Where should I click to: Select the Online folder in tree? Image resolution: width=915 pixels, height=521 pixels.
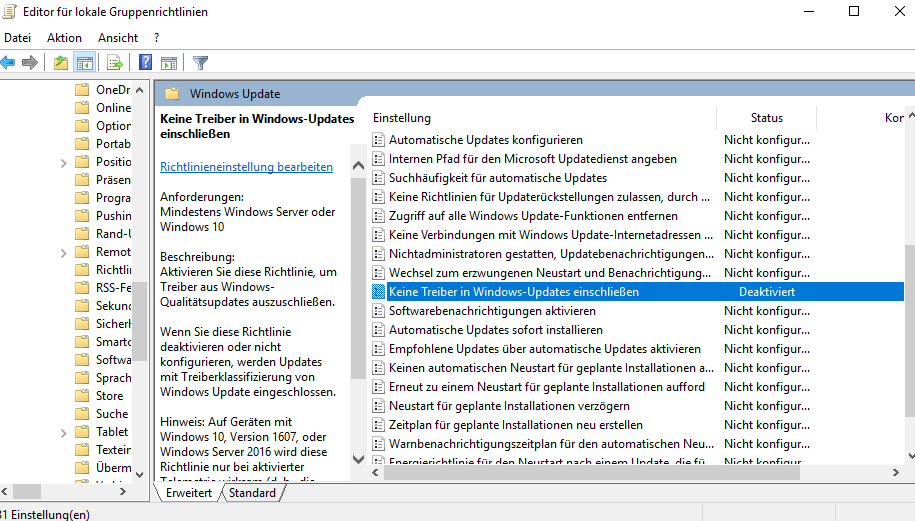pos(103,108)
